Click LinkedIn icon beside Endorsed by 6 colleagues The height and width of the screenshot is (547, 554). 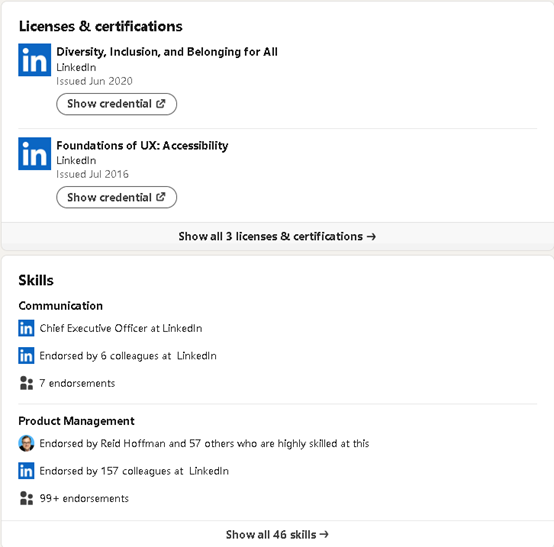26,355
